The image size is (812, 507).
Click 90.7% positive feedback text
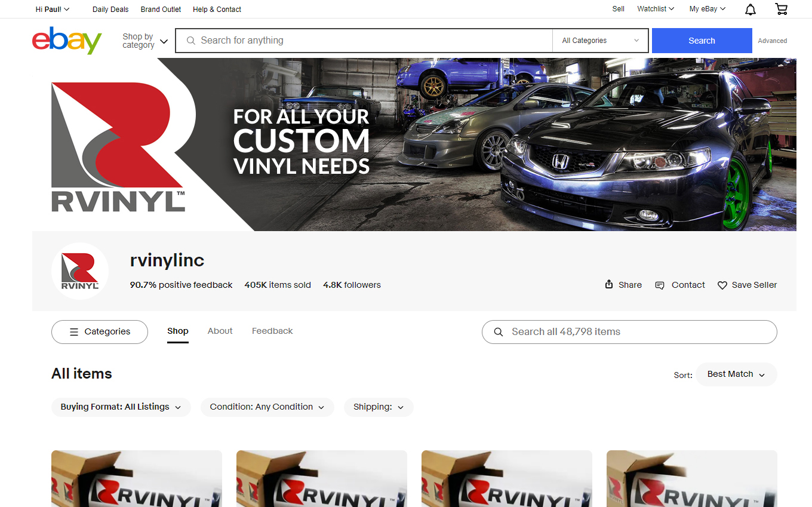tap(182, 285)
